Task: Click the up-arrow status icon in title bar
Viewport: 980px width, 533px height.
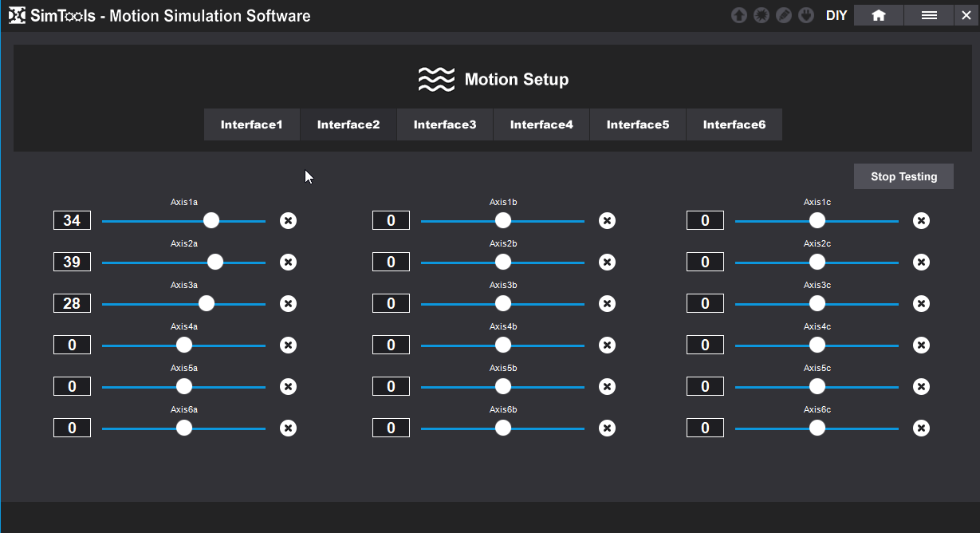Action: (739, 15)
